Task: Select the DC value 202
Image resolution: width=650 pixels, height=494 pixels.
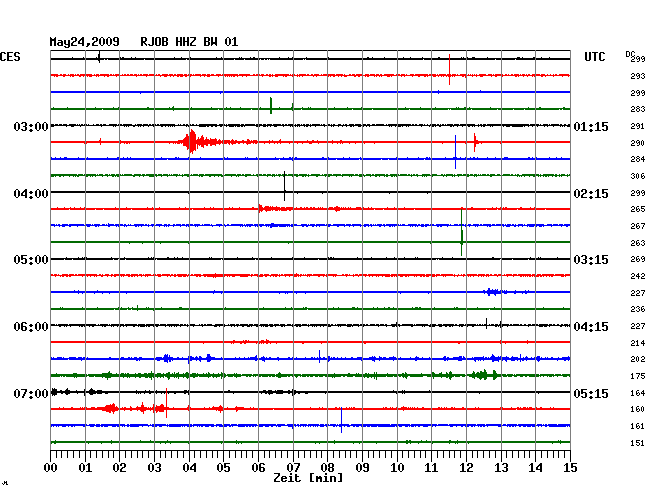Action: pyautogui.click(x=638, y=359)
